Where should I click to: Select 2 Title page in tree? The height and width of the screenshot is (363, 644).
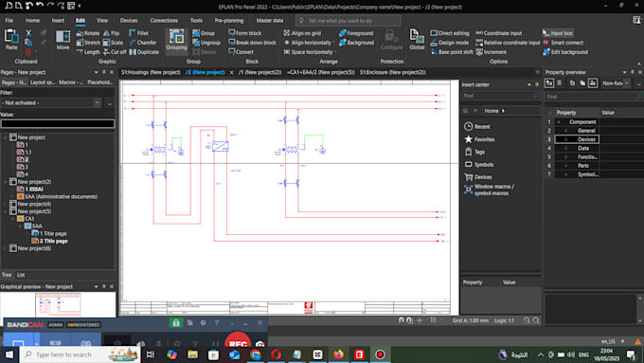(x=50, y=241)
